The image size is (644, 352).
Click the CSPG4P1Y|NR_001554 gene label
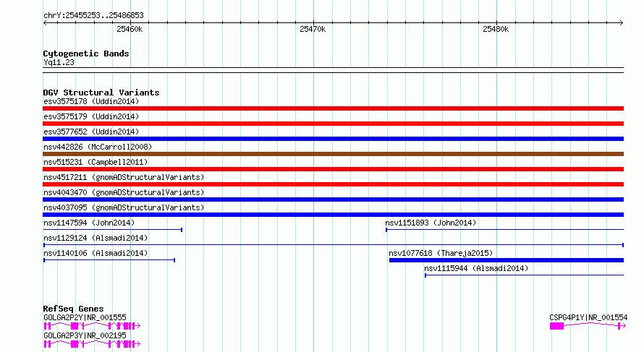coord(588,317)
